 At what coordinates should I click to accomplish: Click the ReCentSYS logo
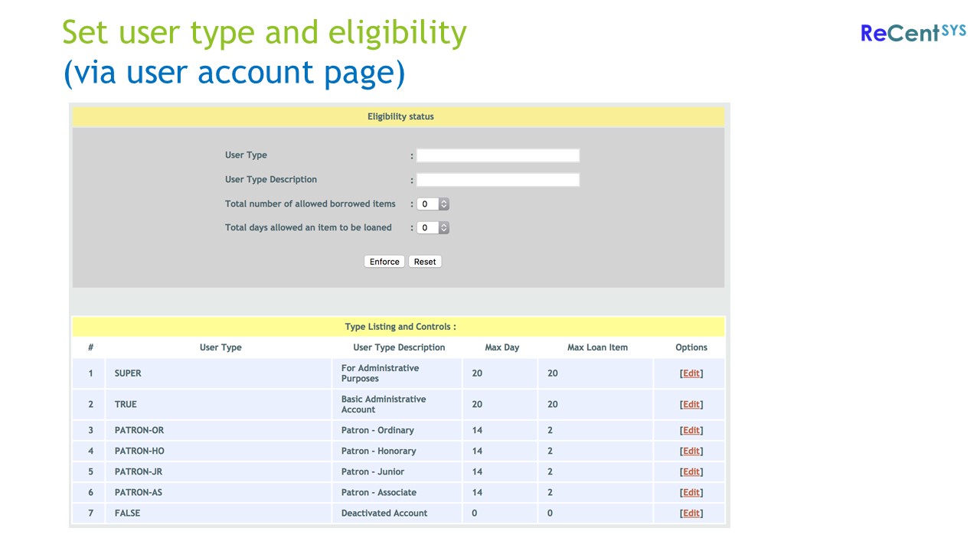click(x=913, y=33)
